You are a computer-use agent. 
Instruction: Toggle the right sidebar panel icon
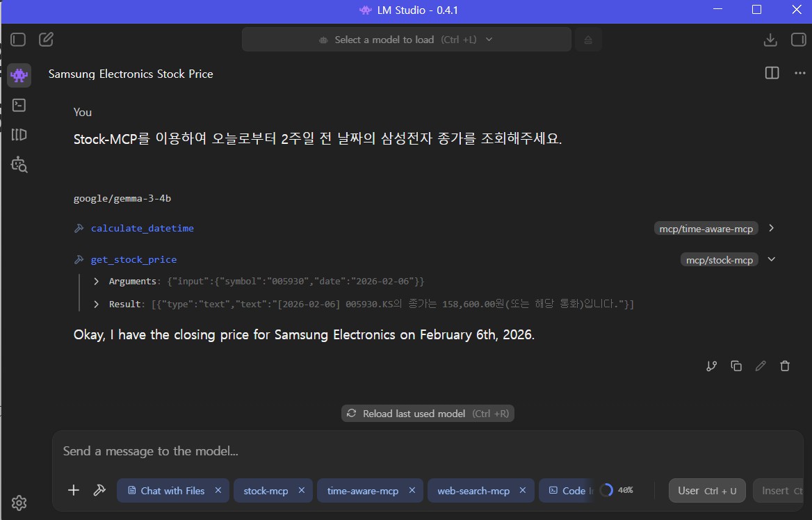click(x=799, y=40)
